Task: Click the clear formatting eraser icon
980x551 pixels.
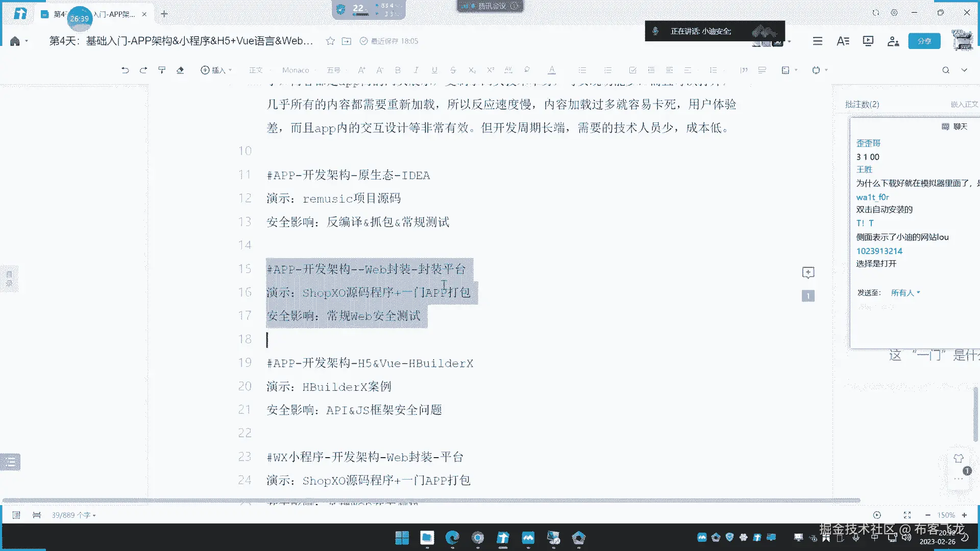Action: pyautogui.click(x=180, y=70)
